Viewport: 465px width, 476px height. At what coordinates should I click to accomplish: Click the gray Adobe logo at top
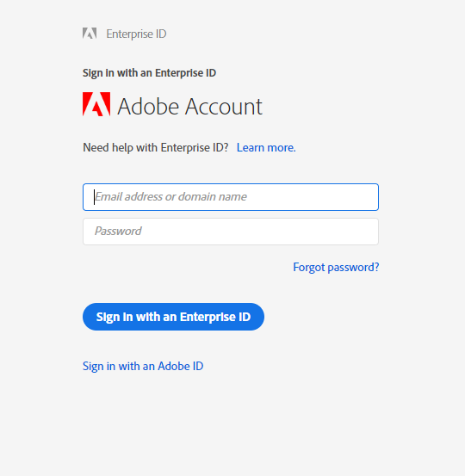[90, 33]
